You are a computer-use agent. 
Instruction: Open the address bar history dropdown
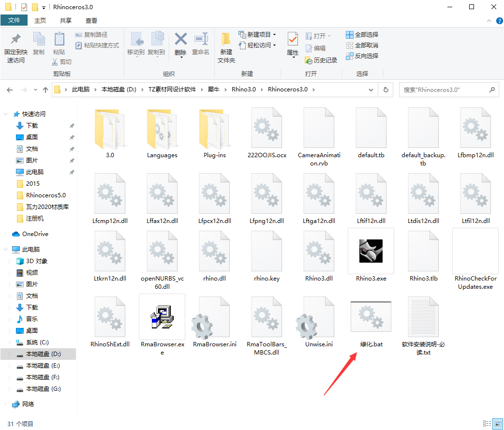click(371, 90)
